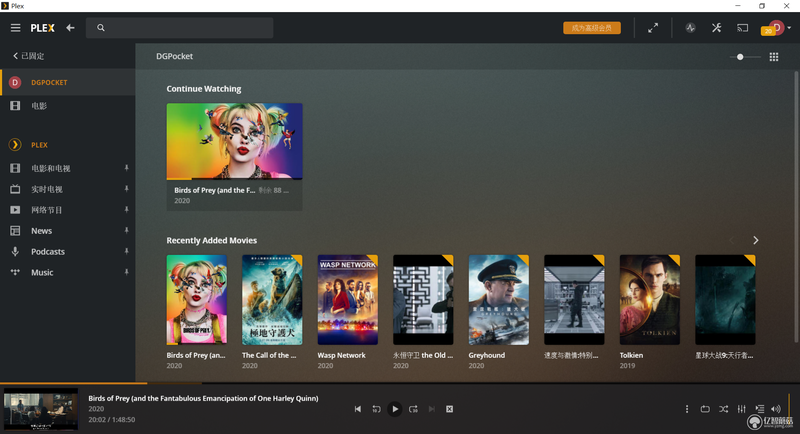Click the main content vertical scrollbar
Screen dimensions: 800x434
pyautogui.click(x=796, y=207)
